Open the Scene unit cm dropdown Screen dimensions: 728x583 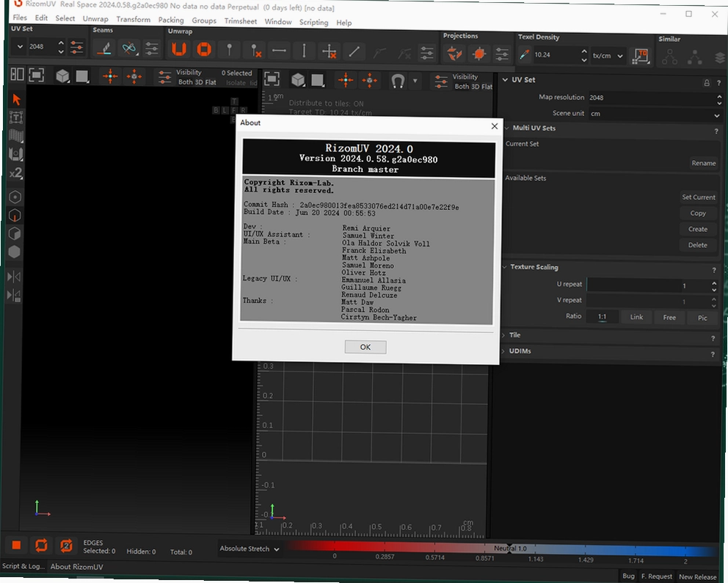(655, 114)
